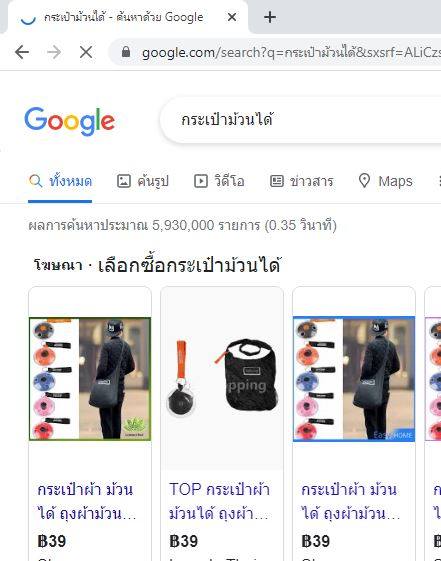Click inside the Google search box
This screenshot has width=441, height=561.
(300, 120)
